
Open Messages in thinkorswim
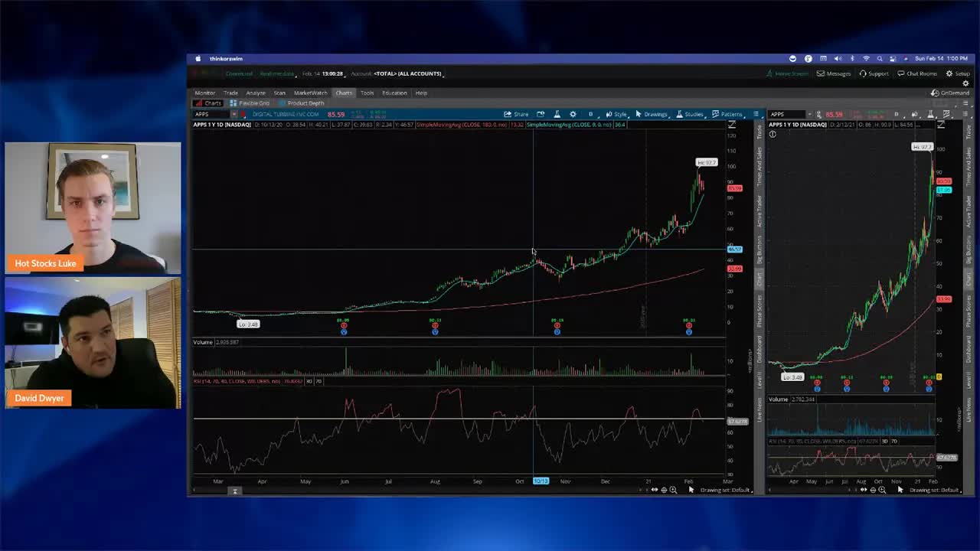click(834, 73)
